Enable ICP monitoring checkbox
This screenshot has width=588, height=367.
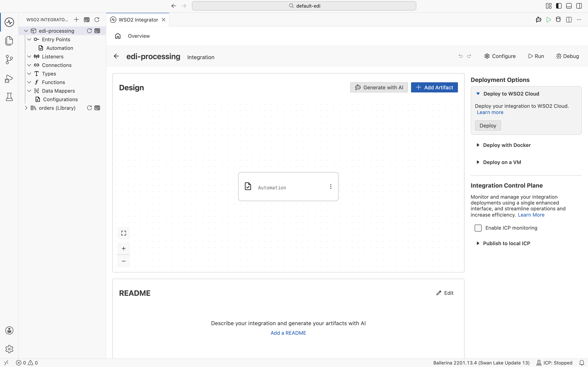(x=478, y=228)
